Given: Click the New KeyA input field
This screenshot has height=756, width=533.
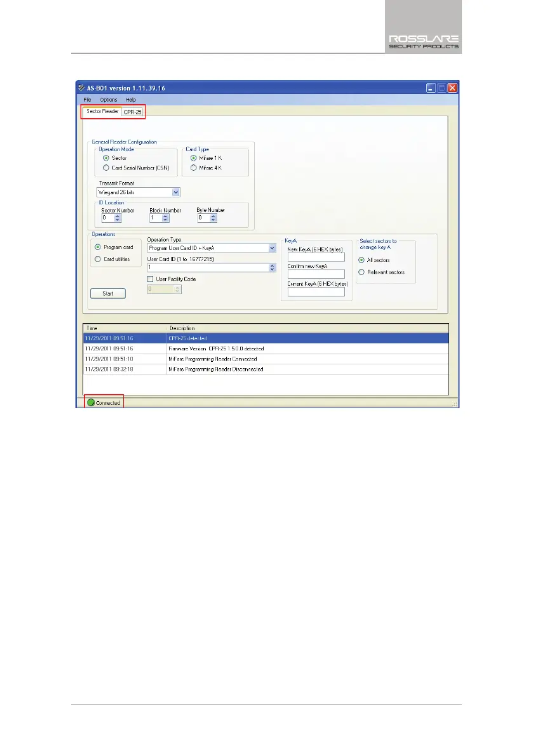Looking at the screenshot, I should pyautogui.click(x=316, y=257).
